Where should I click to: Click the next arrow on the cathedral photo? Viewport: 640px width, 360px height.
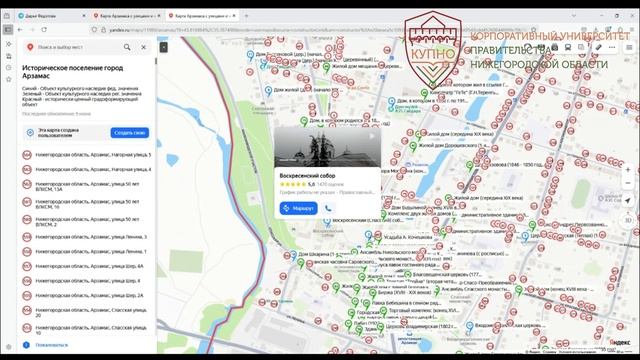pos(372,136)
